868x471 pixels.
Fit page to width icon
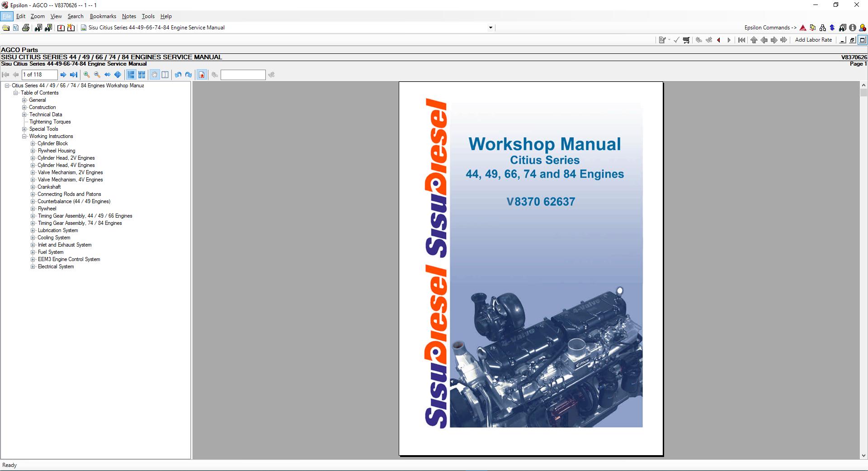coord(108,75)
